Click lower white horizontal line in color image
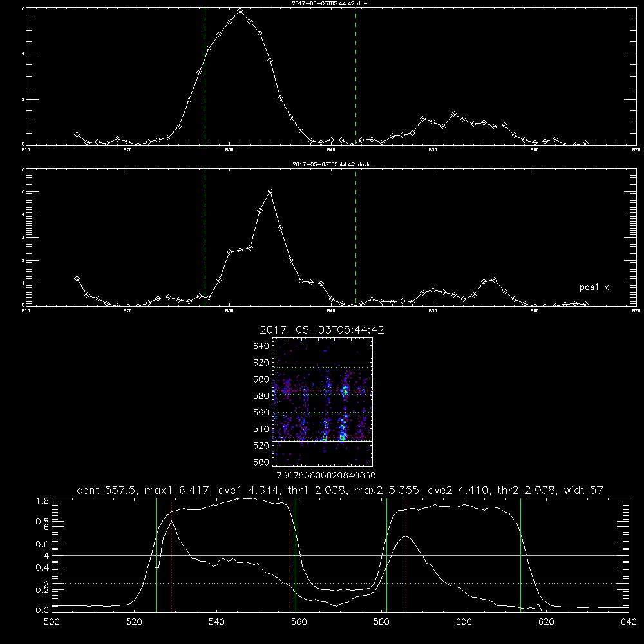The width and height of the screenshot is (644, 644). pyautogui.click(x=322, y=441)
